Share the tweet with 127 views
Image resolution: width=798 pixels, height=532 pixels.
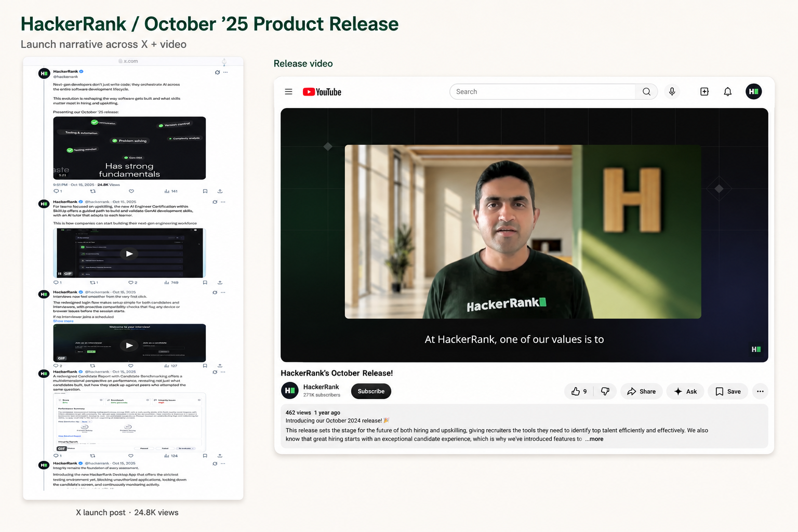coord(220,366)
